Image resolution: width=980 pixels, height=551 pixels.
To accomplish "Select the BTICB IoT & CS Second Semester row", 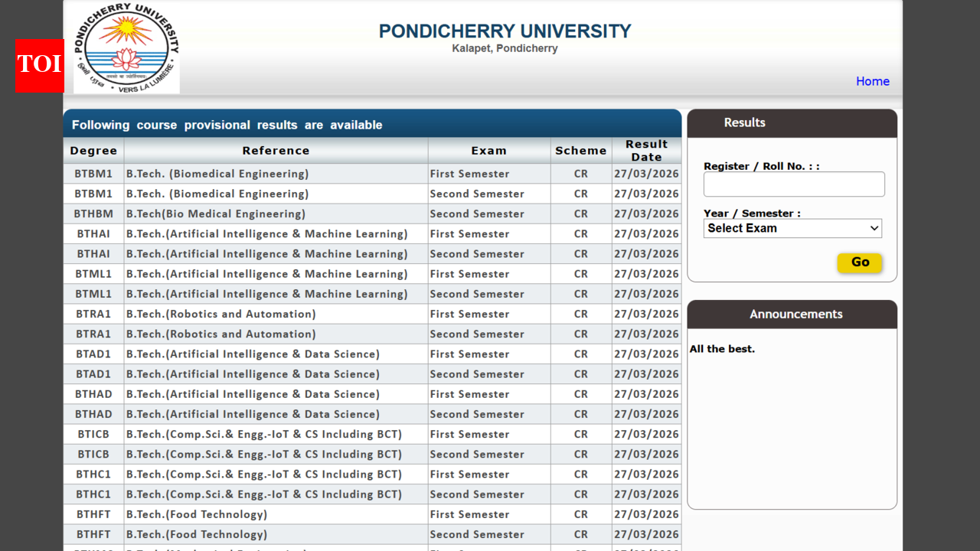I will 276,454.
